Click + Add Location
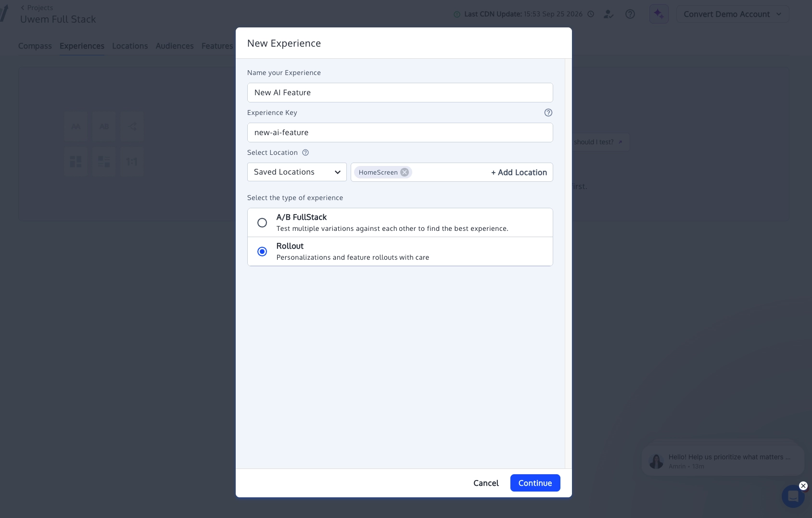Image resolution: width=812 pixels, height=518 pixels. (x=519, y=172)
